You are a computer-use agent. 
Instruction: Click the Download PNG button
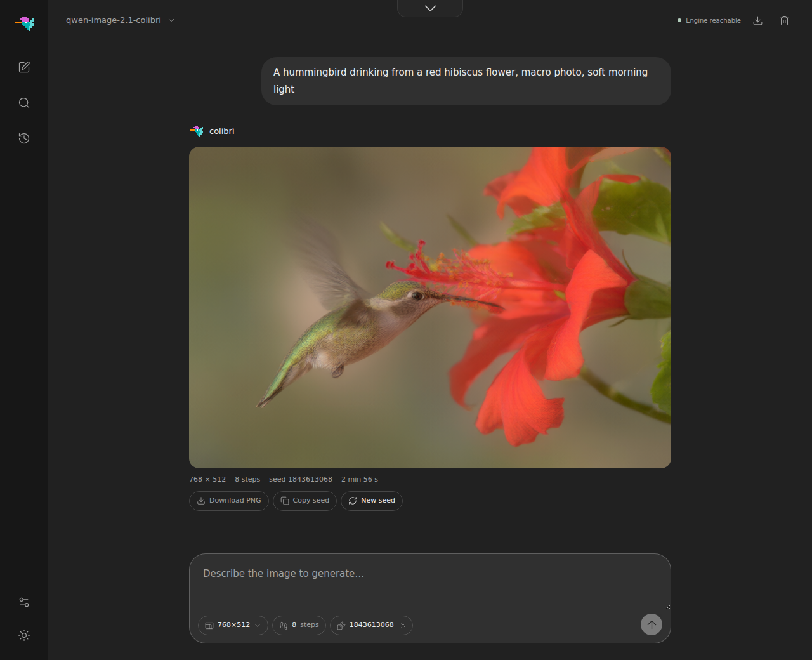point(229,501)
